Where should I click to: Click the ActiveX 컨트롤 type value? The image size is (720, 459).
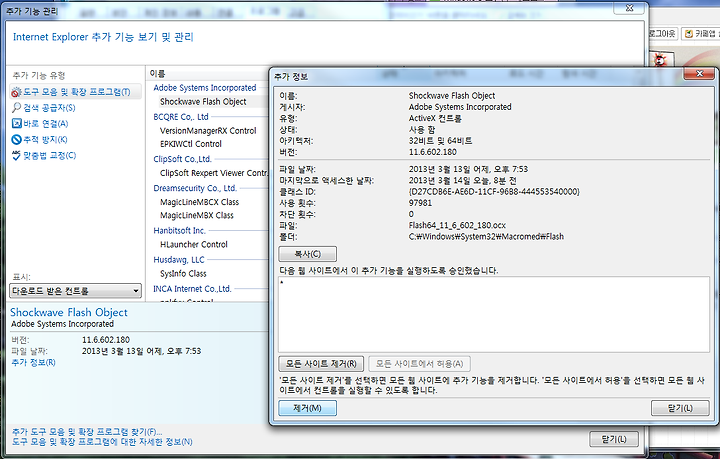tap(435, 118)
